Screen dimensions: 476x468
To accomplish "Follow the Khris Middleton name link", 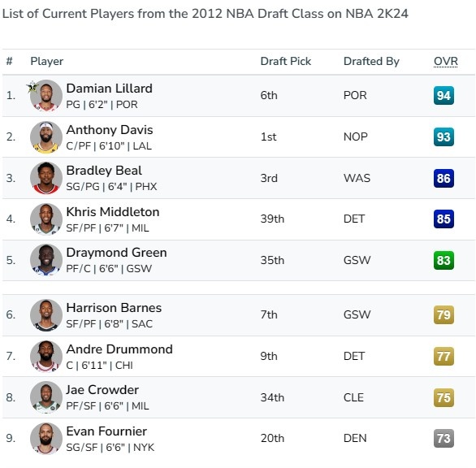I will click(113, 212).
